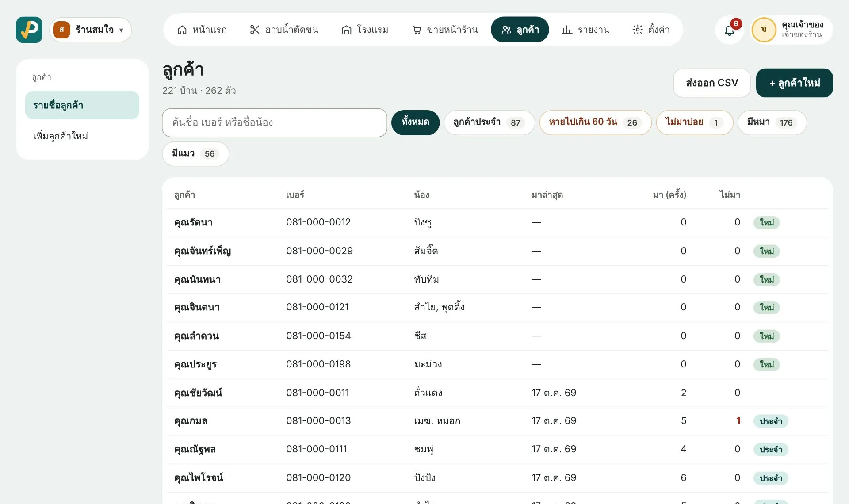Open customer คุณชัยวัฒน์ row
Image resolution: width=849 pixels, height=504 pixels.
click(497, 393)
